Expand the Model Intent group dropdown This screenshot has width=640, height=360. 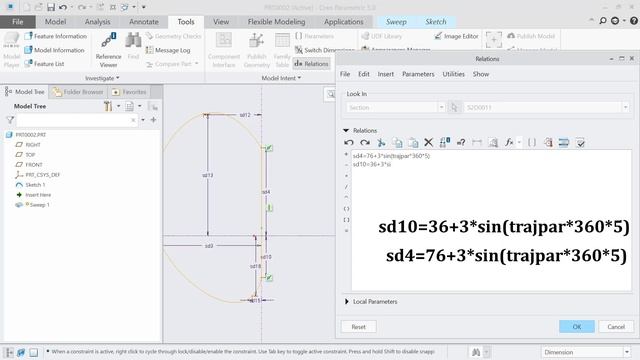(x=281, y=78)
